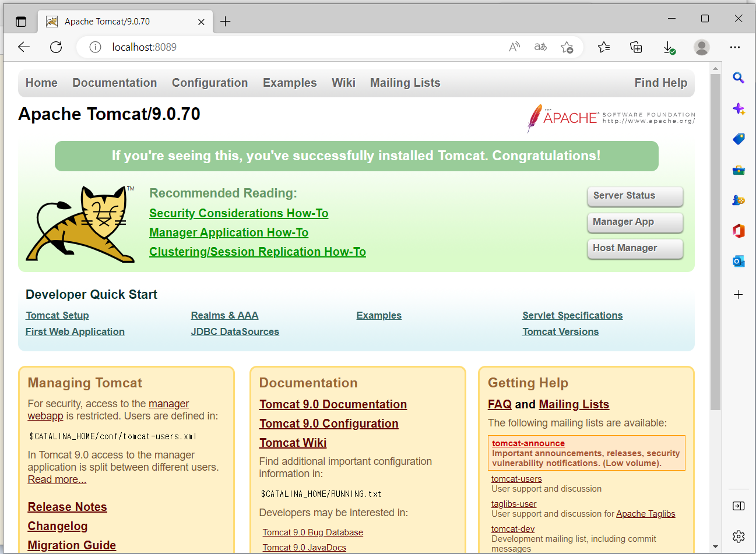Open the tomcat-announce mailing list link
This screenshot has height=554, width=756.
[528, 443]
